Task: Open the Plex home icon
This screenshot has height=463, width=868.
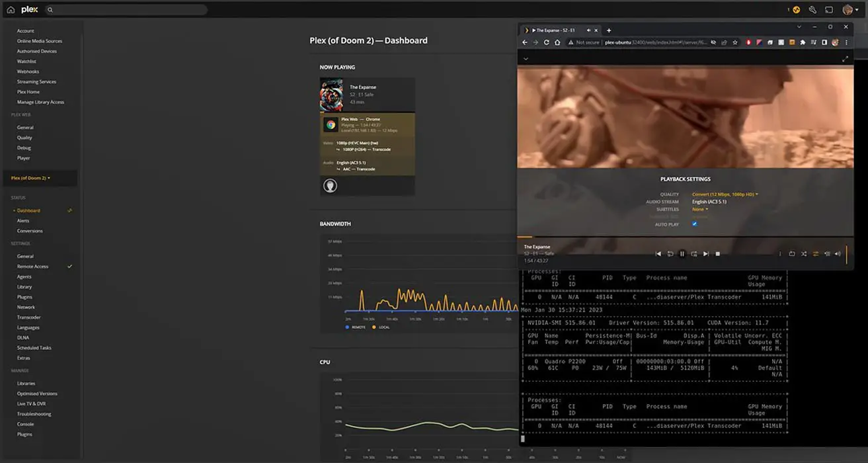Action: [11, 10]
